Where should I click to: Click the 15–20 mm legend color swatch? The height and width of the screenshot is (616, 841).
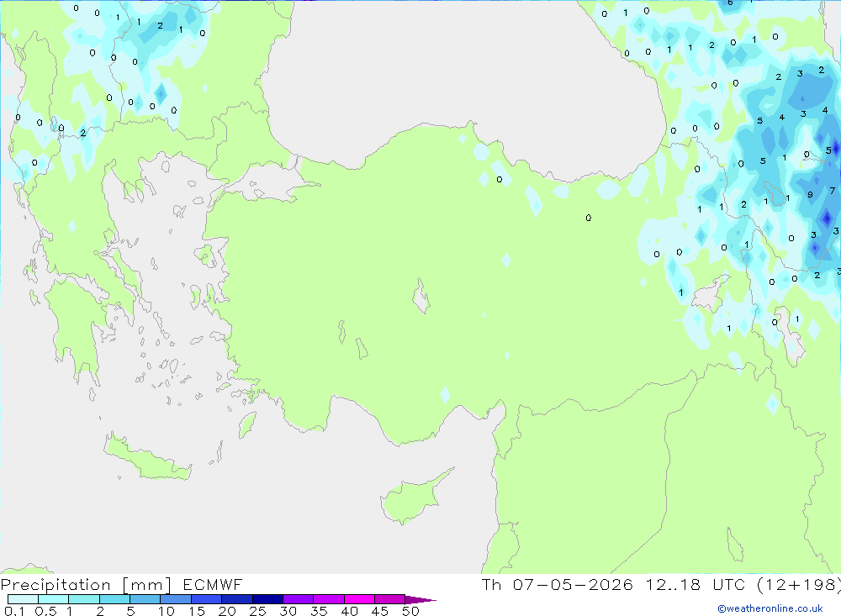click(206, 599)
